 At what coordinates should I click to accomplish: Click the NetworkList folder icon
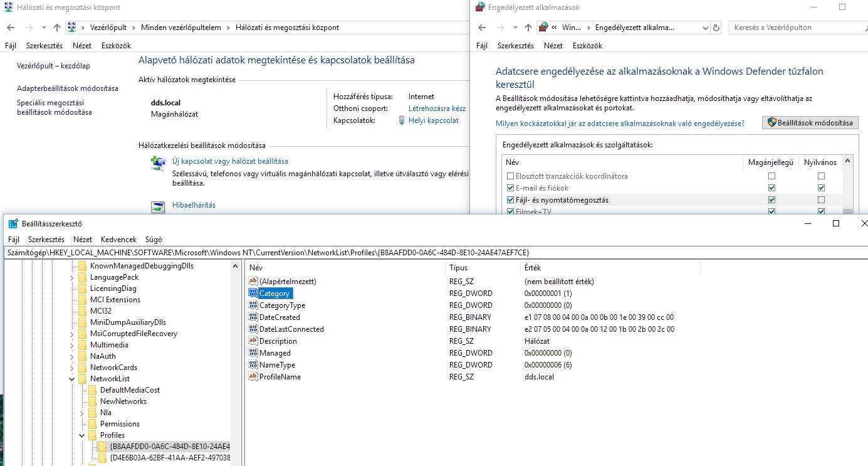click(83, 379)
